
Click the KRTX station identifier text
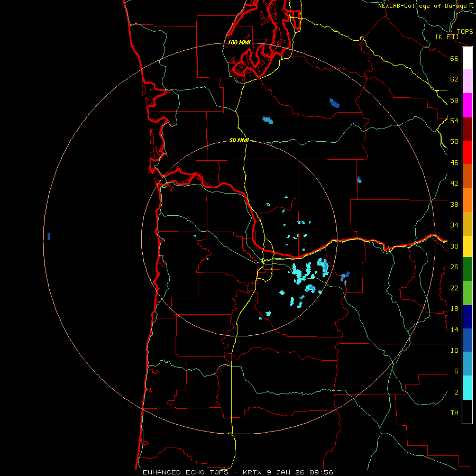tap(252, 472)
